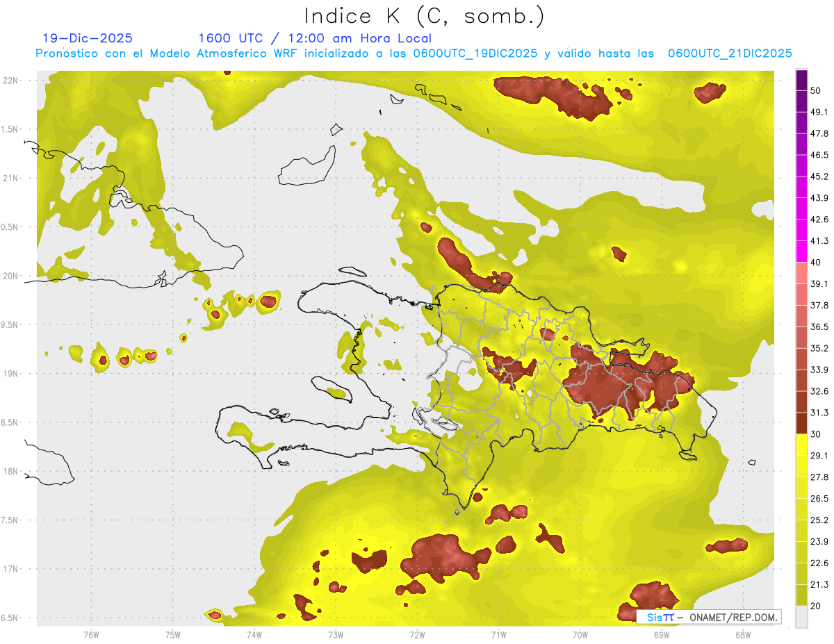Click the color scale value 33.9
Image resolution: width=834 pixels, height=644 pixels.
[819, 370]
